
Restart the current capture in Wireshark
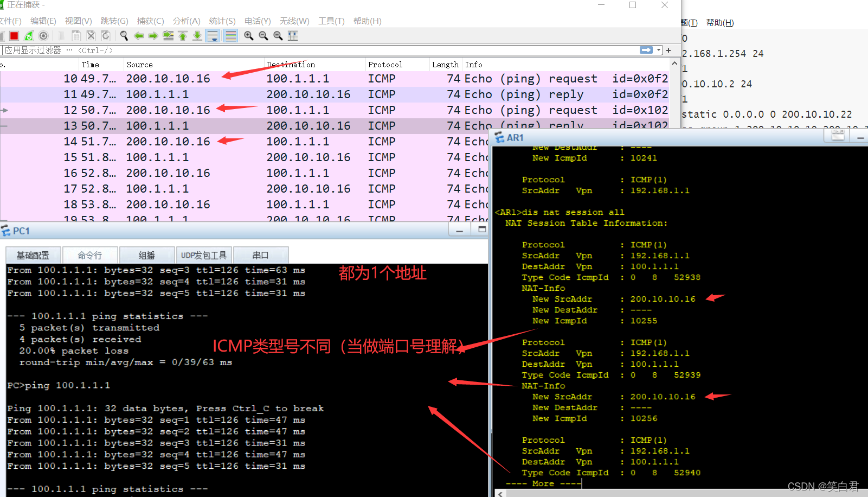[x=29, y=36]
